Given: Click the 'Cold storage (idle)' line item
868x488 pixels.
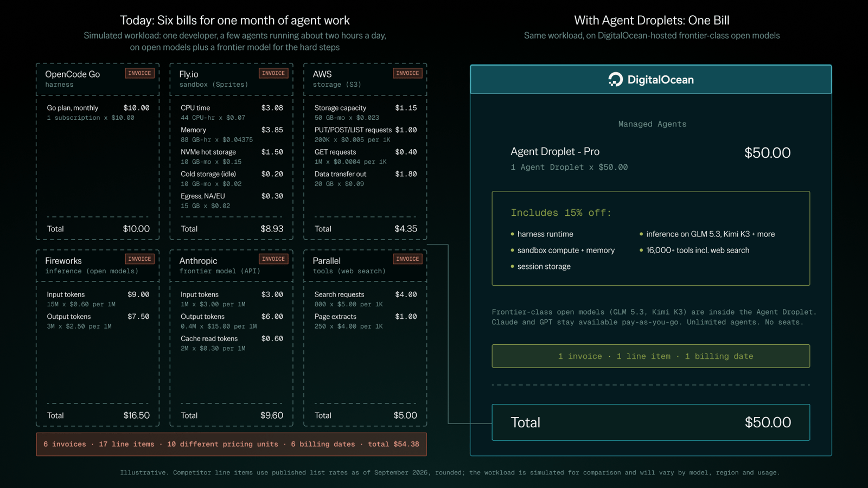Looking at the screenshot, I should pyautogui.click(x=232, y=178).
